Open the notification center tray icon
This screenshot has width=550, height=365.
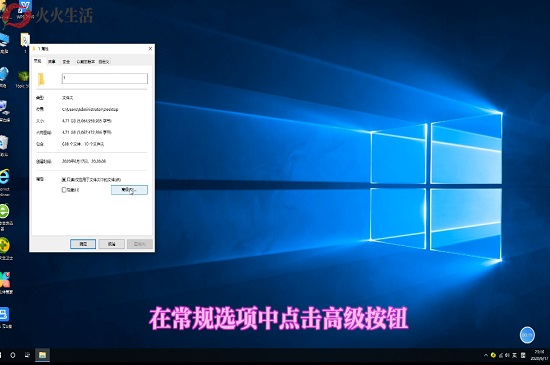(523, 355)
